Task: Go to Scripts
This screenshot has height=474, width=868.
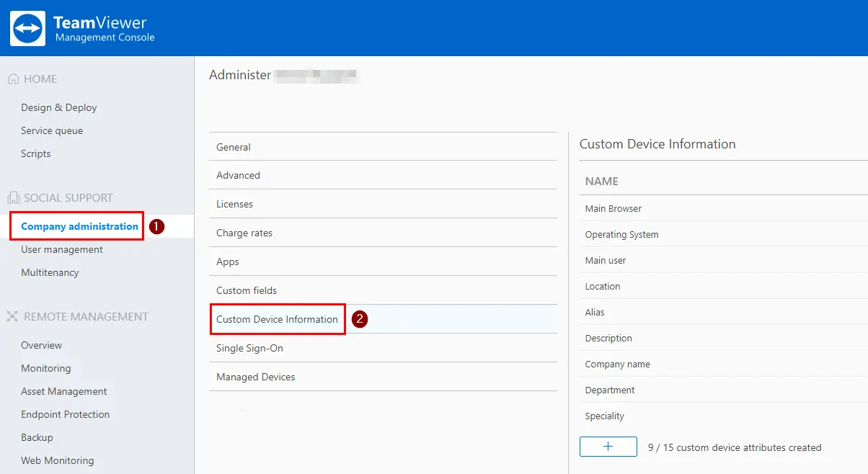Action: [36, 153]
